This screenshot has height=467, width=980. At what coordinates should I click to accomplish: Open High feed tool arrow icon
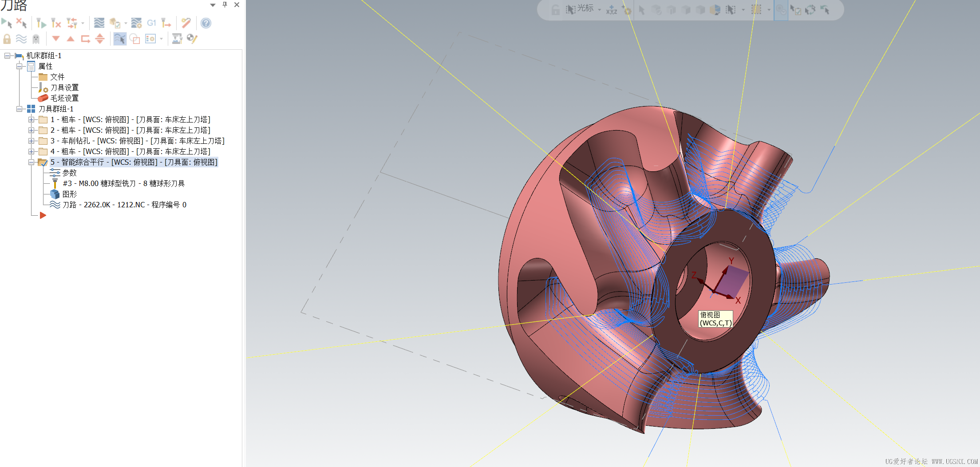click(166, 23)
